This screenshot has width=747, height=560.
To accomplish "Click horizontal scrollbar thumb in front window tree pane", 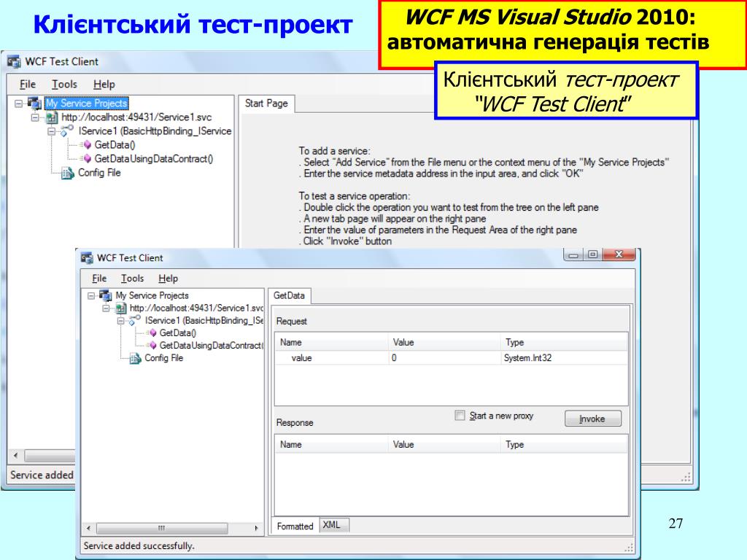I will pyautogui.click(x=162, y=528).
